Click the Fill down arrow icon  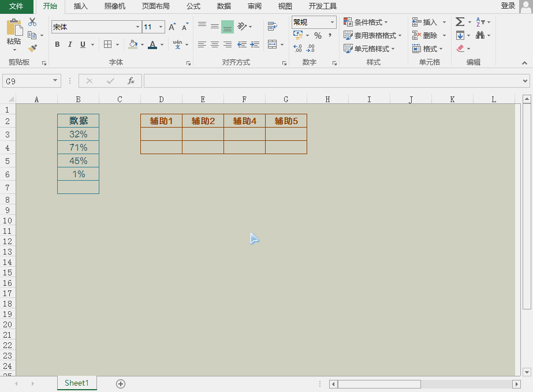click(x=460, y=35)
